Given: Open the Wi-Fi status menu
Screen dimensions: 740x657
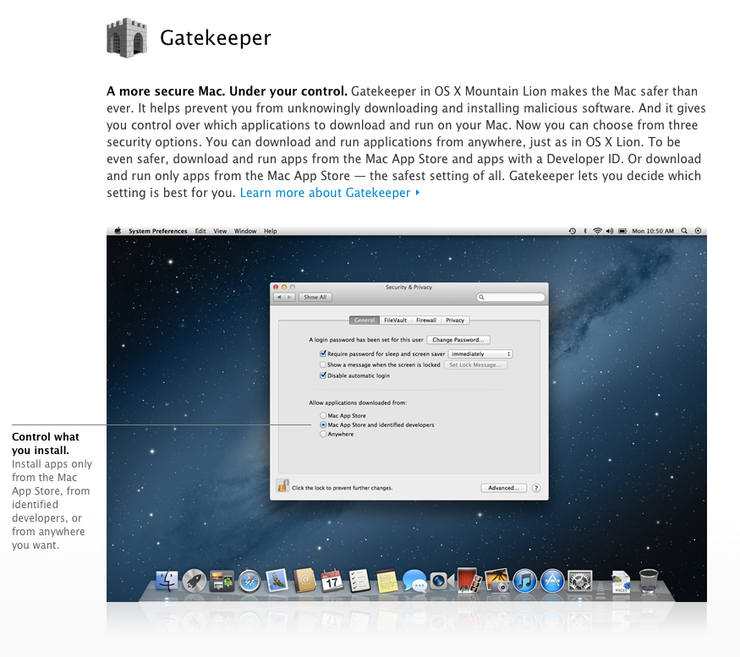Looking at the screenshot, I should click(597, 231).
